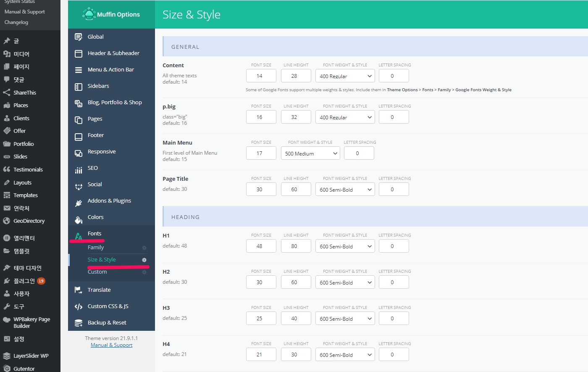Click the Portfolio folder icon in WordPress menu
The width and height of the screenshot is (588, 372).
pos(7,144)
